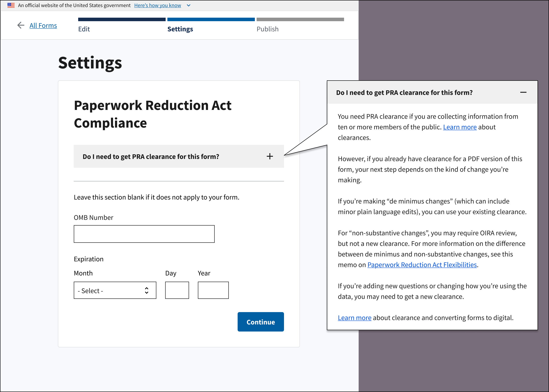Go to the Publish step
This screenshot has width=549, height=392.
coord(267,29)
